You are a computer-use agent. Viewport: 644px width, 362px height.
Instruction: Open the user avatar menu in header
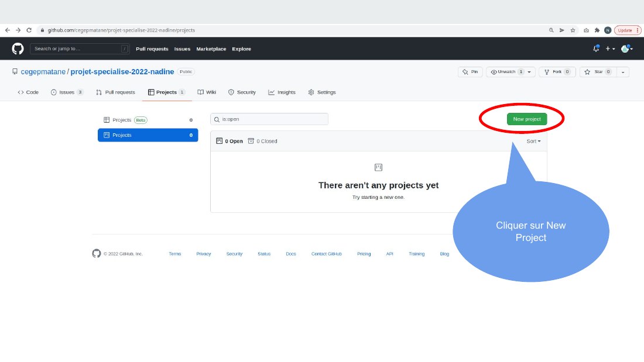pyautogui.click(x=627, y=49)
